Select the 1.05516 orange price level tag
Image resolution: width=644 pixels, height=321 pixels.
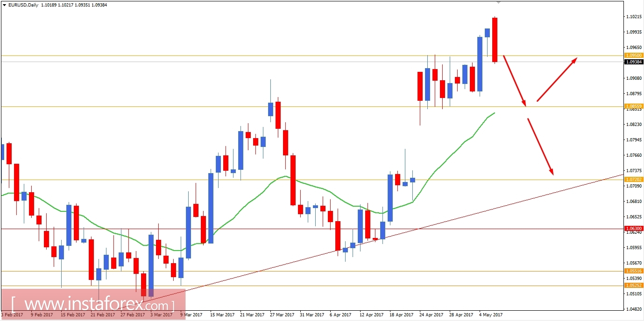click(634, 271)
